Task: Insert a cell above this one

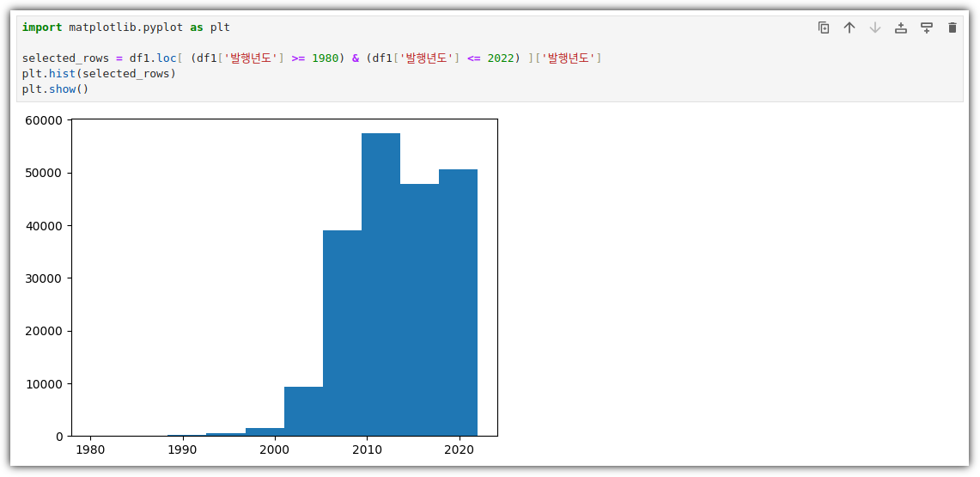Action: 901,28
